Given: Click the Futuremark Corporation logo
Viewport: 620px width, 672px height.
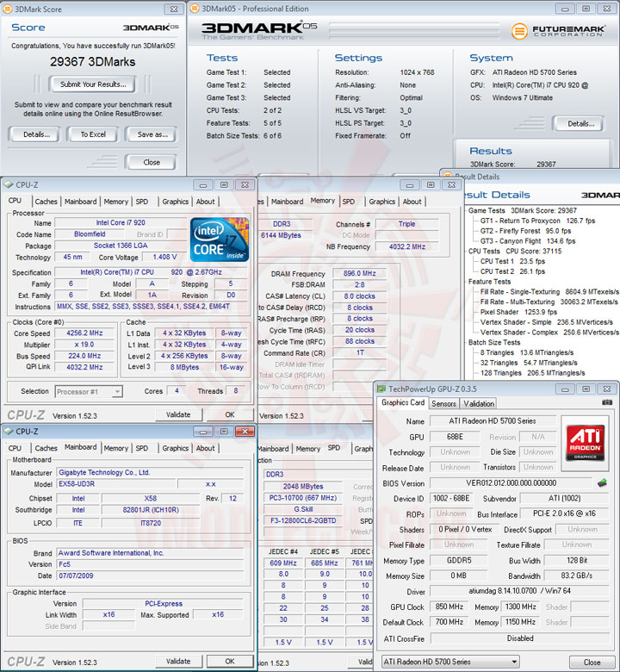Looking at the screenshot, I should [x=558, y=31].
